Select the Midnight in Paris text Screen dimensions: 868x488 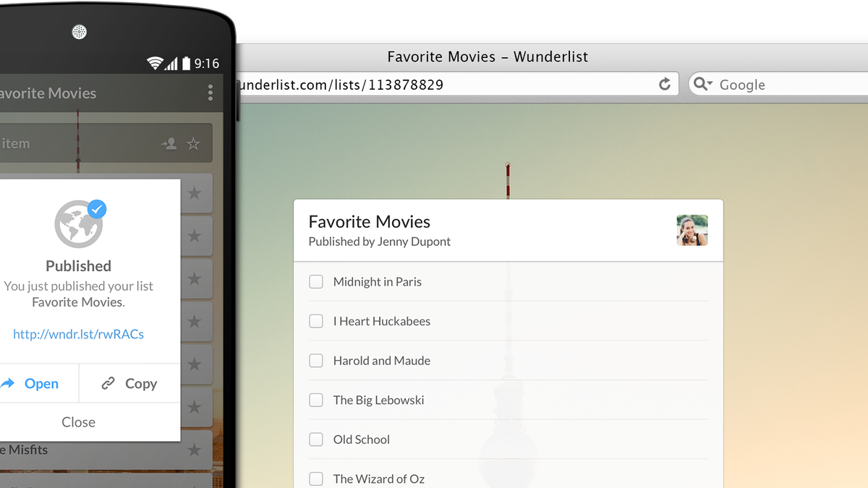point(378,282)
